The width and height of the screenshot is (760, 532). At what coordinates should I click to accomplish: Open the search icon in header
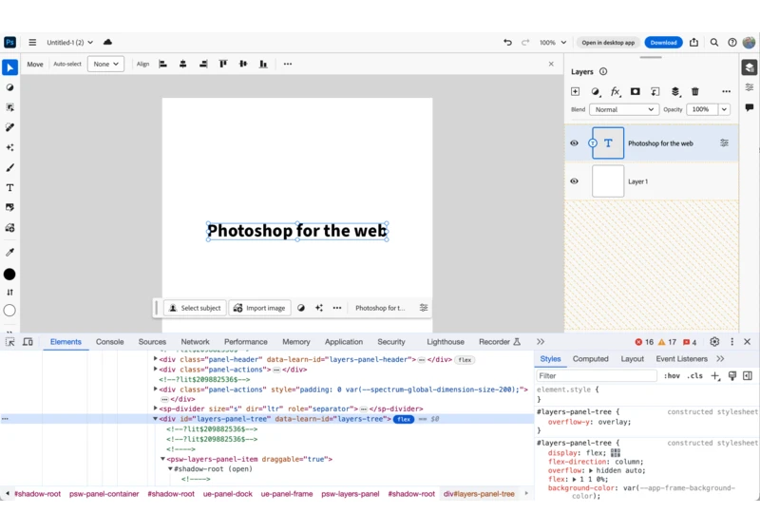click(x=714, y=42)
